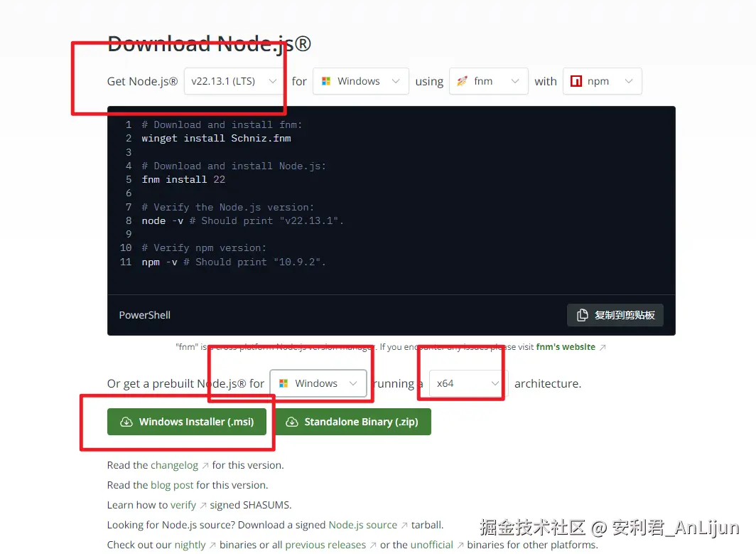The width and height of the screenshot is (756, 554).
Task: Click the PowerShell label under code block
Action: point(145,315)
